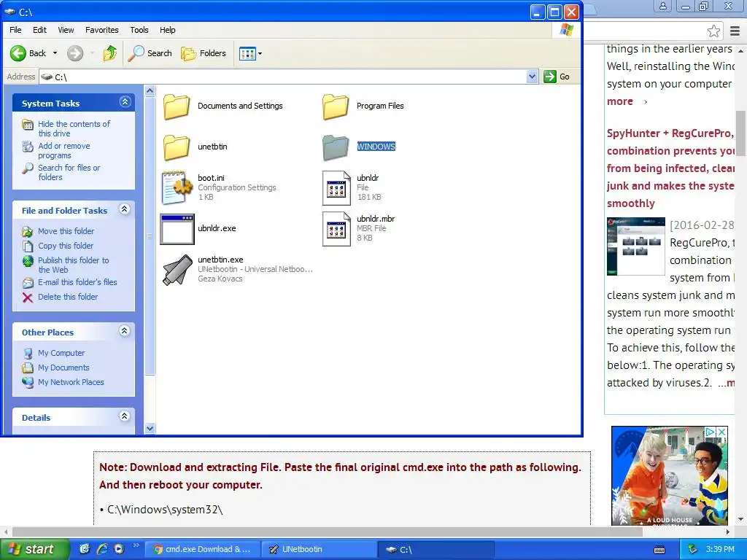Click the My Network Places icon
This screenshot has width=747, height=560.
28,382
